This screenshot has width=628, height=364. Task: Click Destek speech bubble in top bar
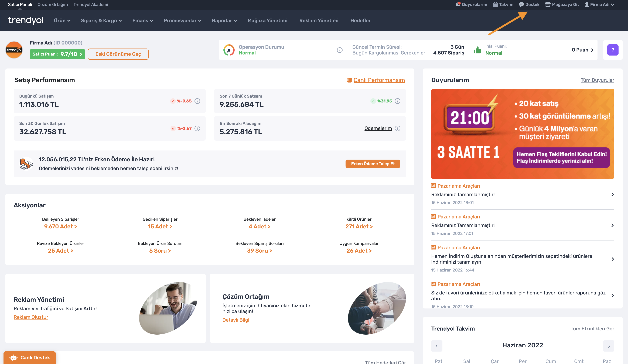click(521, 5)
